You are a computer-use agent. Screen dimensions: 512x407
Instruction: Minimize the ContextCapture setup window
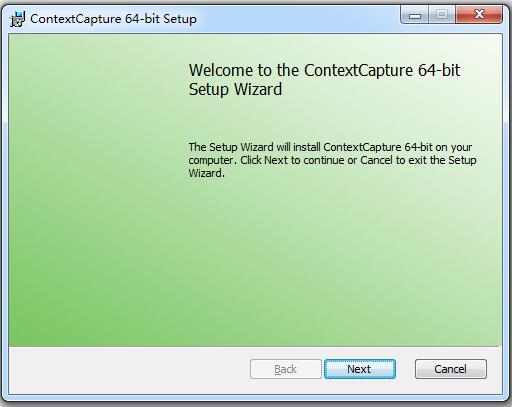coord(414,15)
